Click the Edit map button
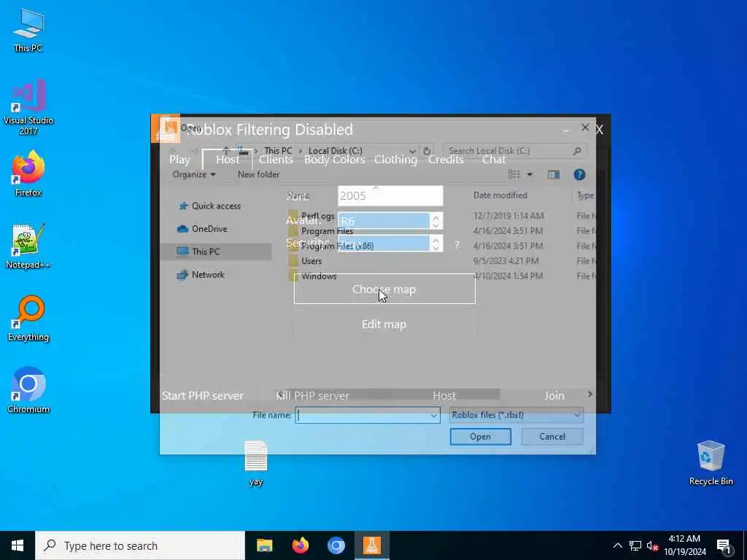 coord(384,324)
